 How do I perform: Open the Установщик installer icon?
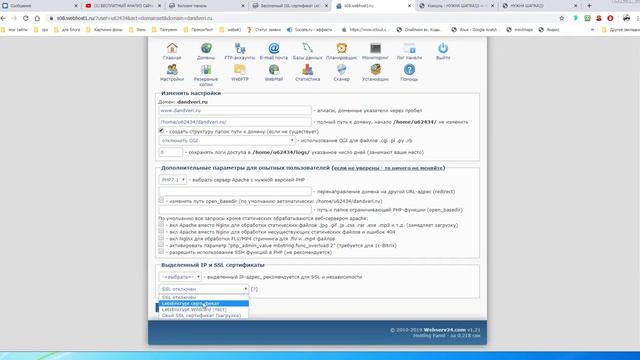376,70
